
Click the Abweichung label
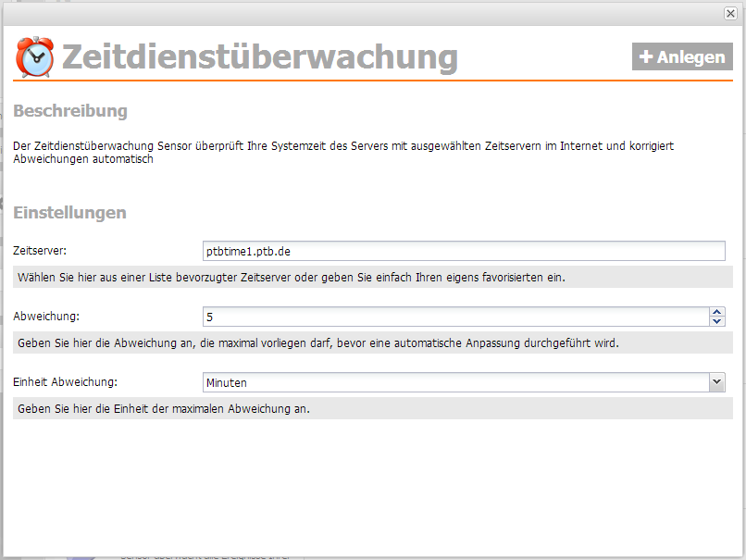click(46, 317)
